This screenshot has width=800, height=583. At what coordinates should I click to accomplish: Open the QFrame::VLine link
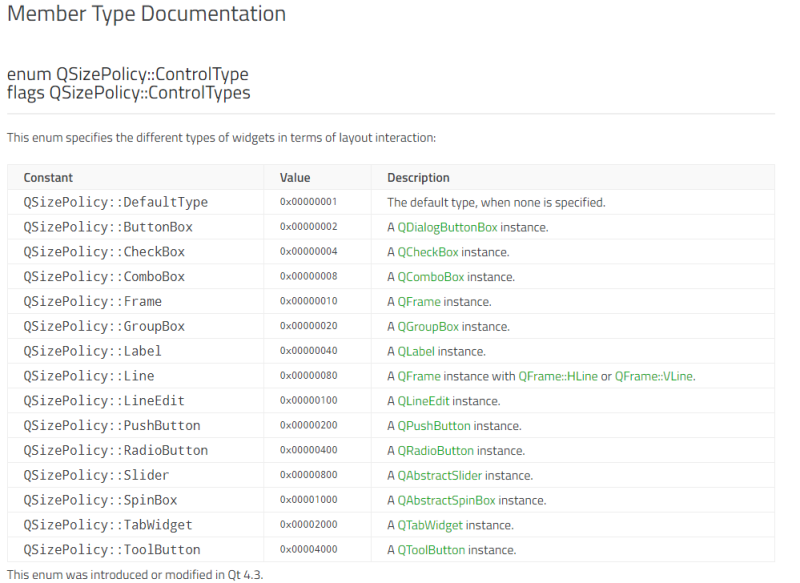click(653, 376)
